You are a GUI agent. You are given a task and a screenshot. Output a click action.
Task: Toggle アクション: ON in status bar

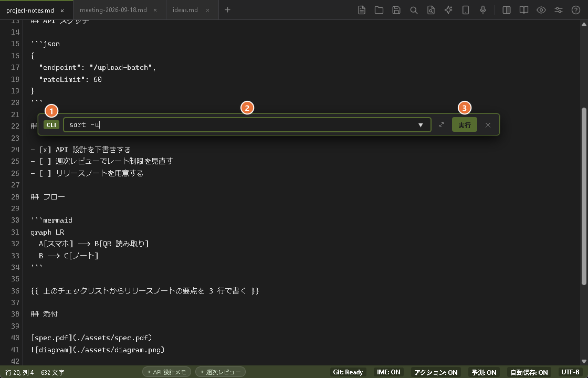coord(436,372)
